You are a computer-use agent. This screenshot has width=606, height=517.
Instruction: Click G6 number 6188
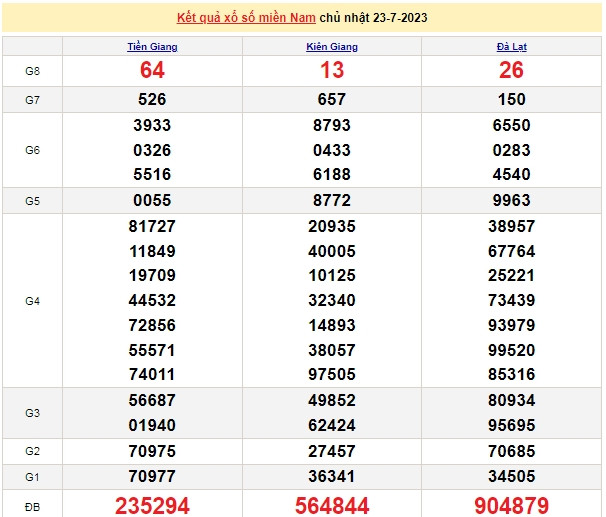click(x=331, y=174)
